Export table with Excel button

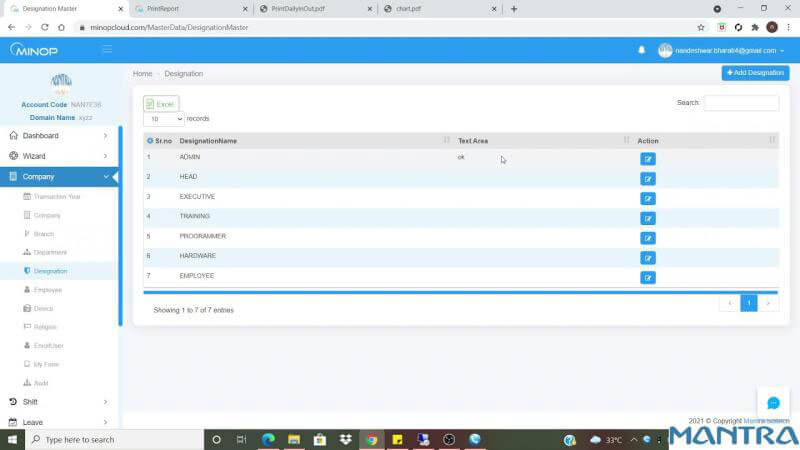coord(160,104)
